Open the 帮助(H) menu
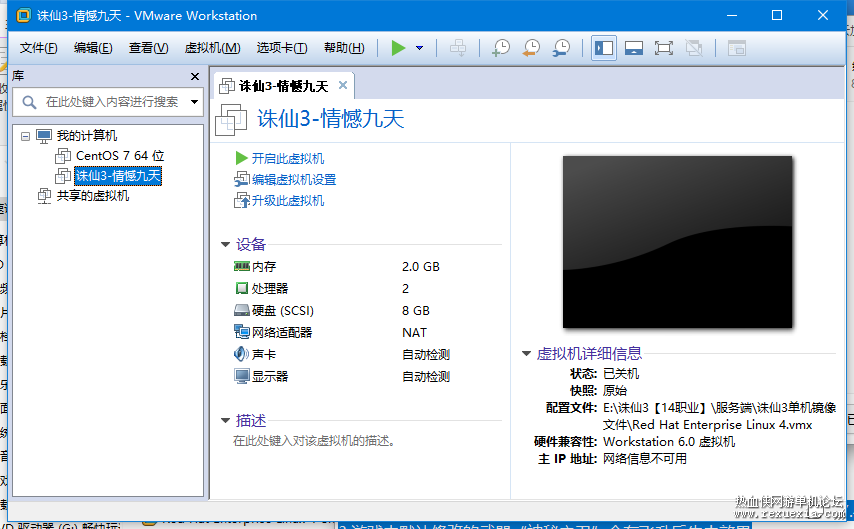Image resolution: width=854 pixels, height=529 pixels. pyautogui.click(x=344, y=48)
